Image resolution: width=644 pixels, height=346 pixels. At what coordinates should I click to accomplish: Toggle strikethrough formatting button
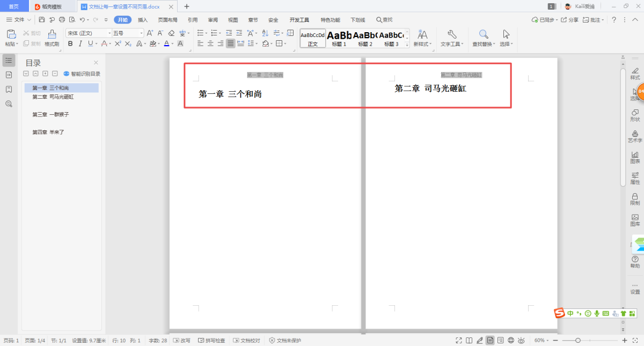tap(105, 43)
